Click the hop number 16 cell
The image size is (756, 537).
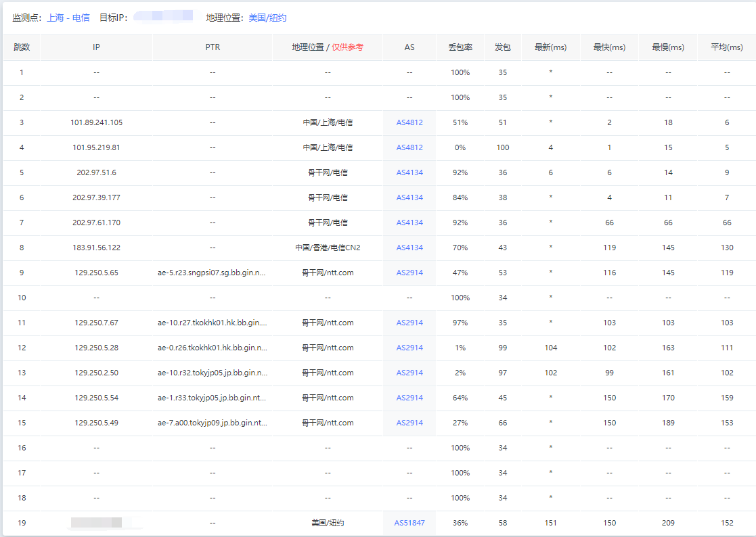(22, 448)
